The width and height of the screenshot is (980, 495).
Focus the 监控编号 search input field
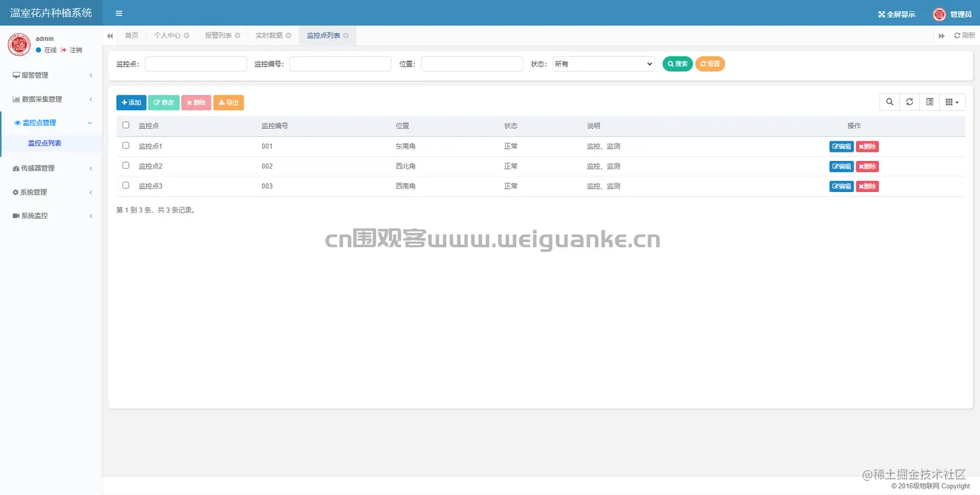pyautogui.click(x=340, y=64)
